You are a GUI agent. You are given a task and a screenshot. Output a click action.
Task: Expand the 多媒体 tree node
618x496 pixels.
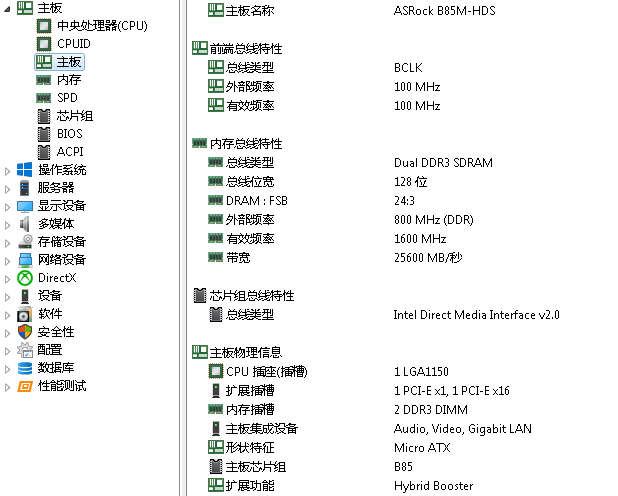[x=7, y=225]
